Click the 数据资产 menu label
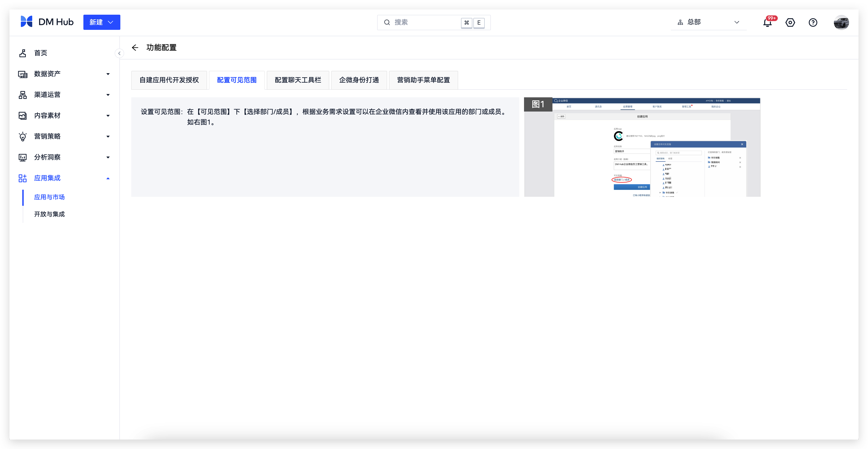 47,74
